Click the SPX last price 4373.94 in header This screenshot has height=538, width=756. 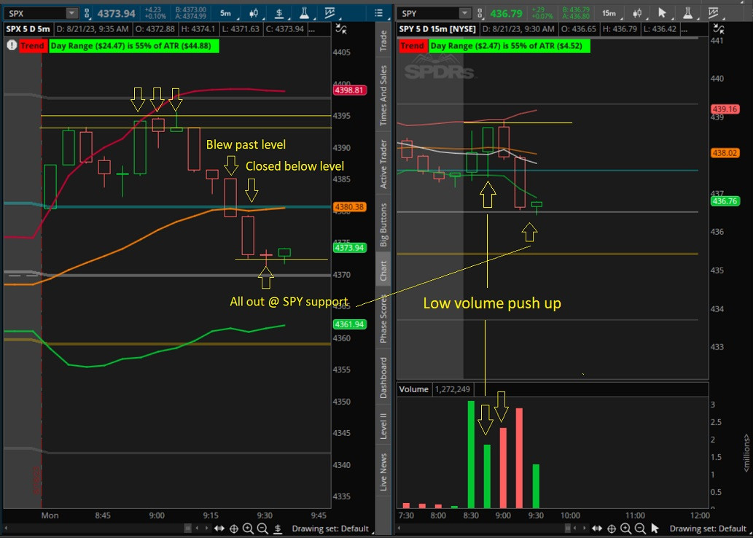[x=116, y=14]
